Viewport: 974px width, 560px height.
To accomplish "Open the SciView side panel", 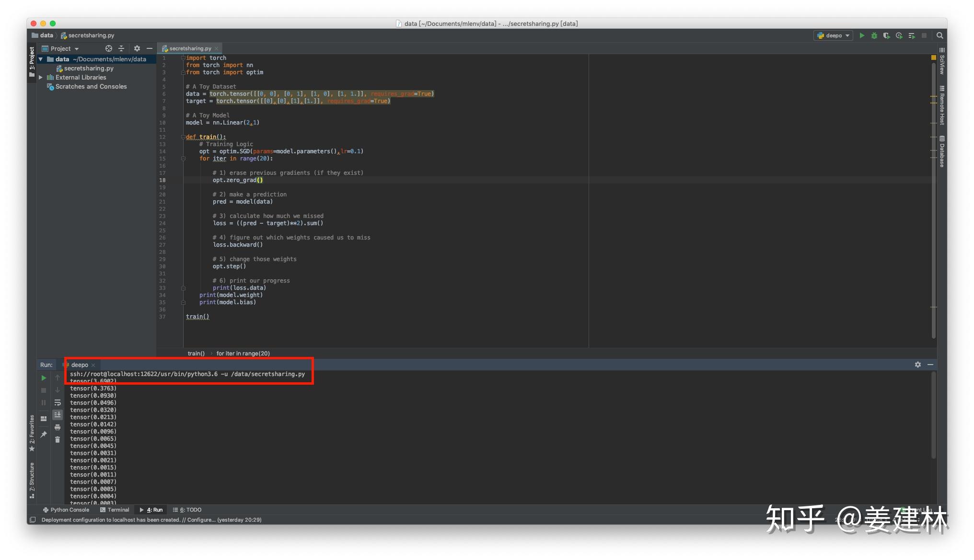I will point(942,61).
